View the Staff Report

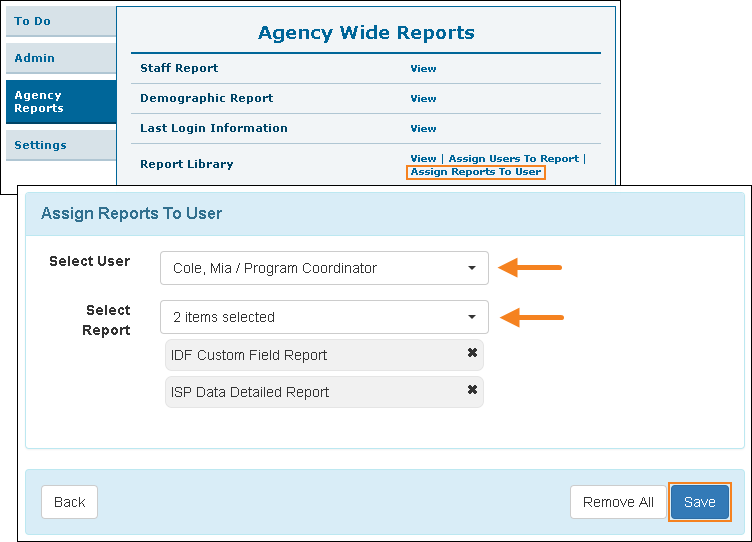coord(423,69)
